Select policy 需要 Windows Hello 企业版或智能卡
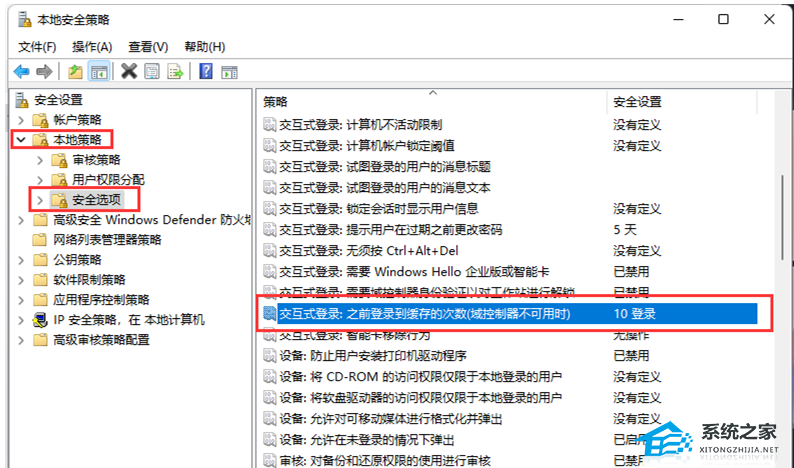The height and width of the screenshot is (468, 794). point(414,272)
